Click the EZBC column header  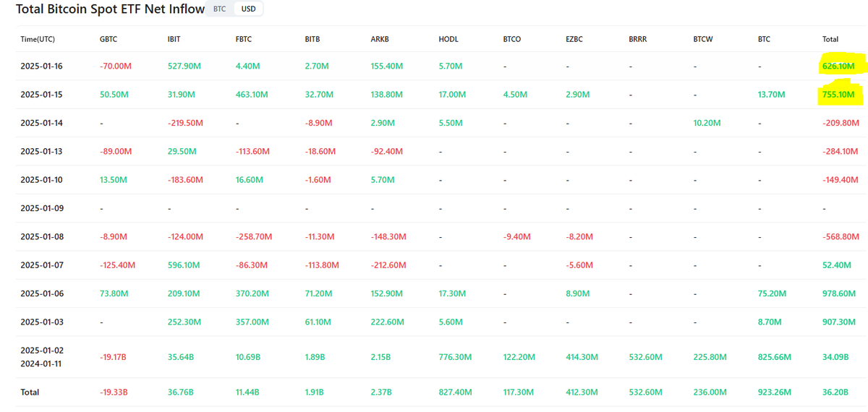pos(576,39)
